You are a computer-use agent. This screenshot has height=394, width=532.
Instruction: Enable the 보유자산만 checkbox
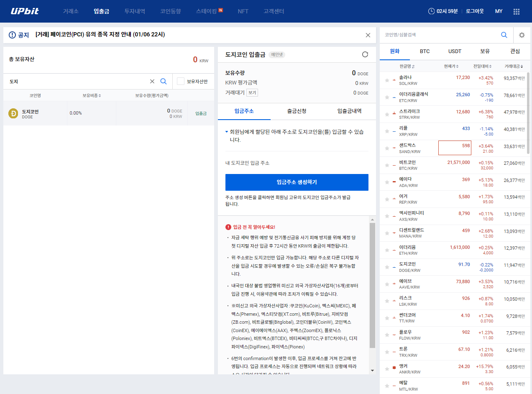pyautogui.click(x=181, y=81)
